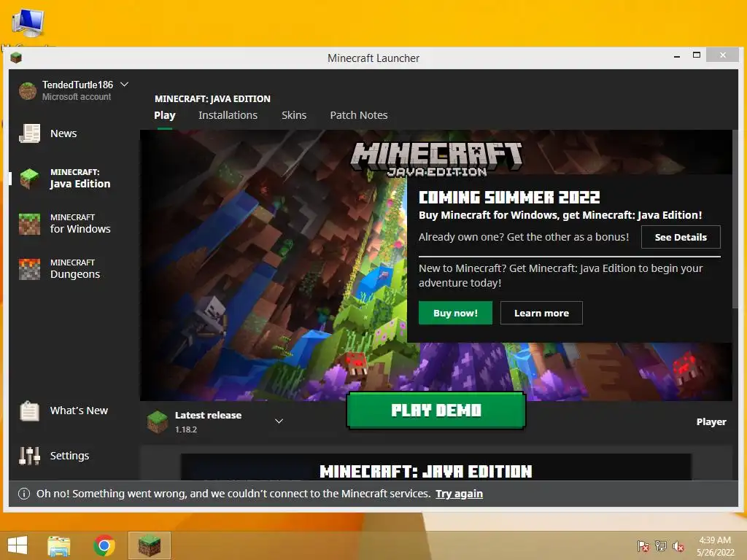The image size is (747, 560).
Task: Open the Windows Start button
Action: (x=18, y=545)
